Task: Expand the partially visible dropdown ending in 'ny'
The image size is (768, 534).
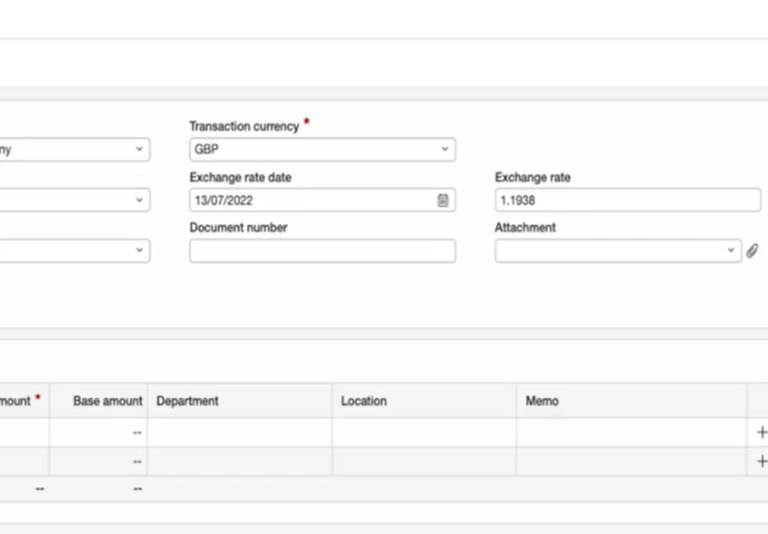Action: coord(74,149)
